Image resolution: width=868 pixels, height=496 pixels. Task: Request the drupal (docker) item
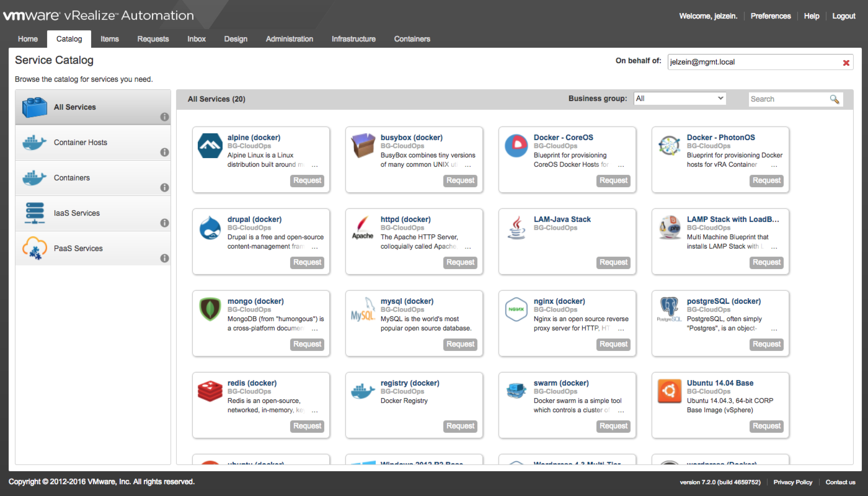coord(308,262)
